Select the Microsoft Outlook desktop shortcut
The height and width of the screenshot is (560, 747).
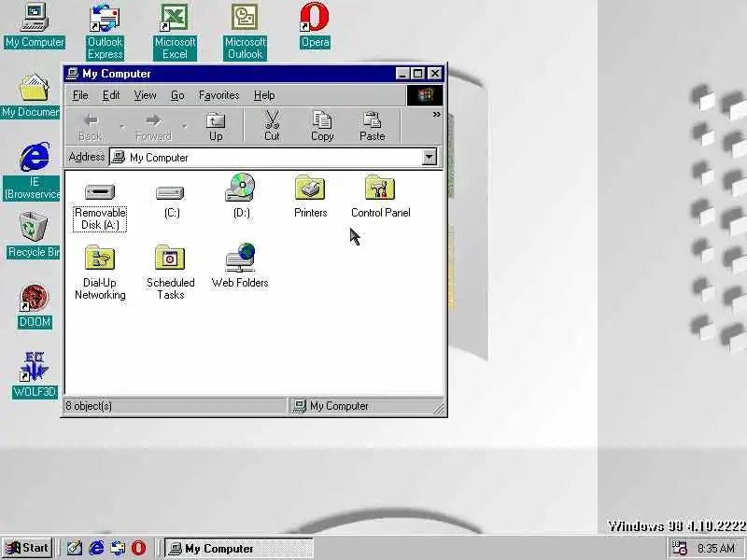(245, 32)
